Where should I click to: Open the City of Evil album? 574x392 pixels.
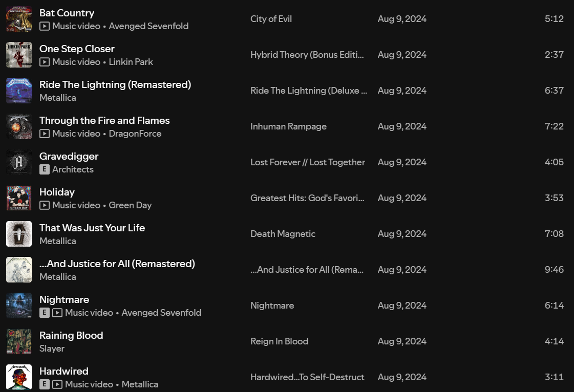pos(271,19)
